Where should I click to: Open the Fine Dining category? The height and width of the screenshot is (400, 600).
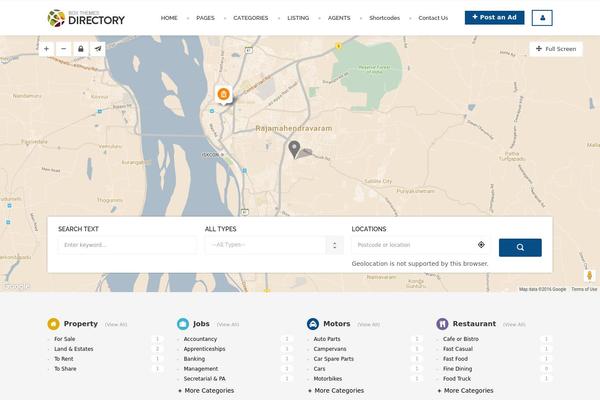[x=457, y=369]
